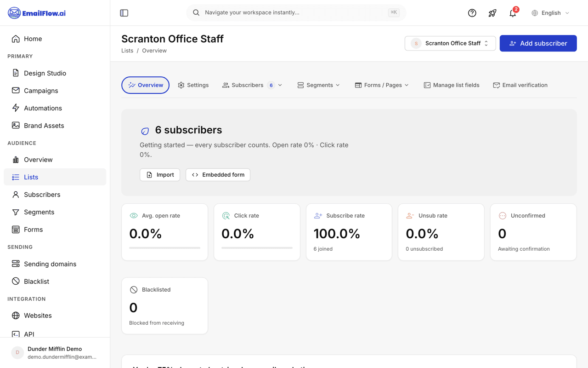Switch to the Settings tab
The width and height of the screenshot is (588, 368).
click(x=193, y=85)
